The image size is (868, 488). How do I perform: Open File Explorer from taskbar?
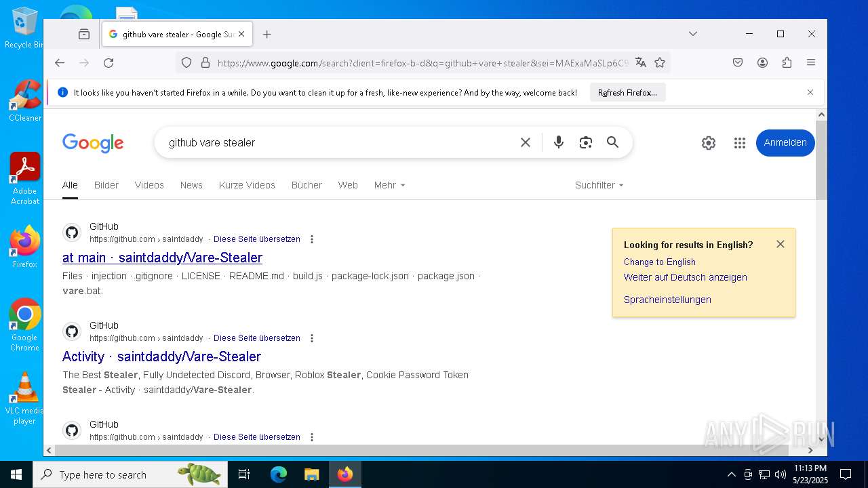[311, 474]
